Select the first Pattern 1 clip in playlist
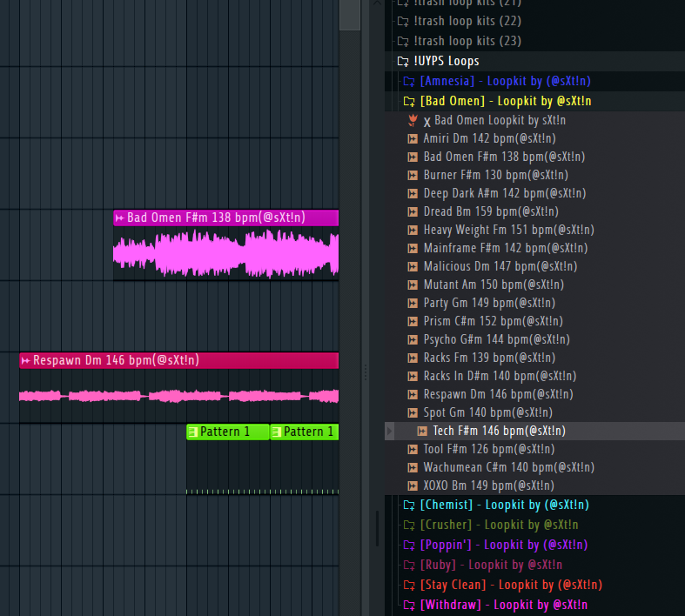The height and width of the screenshot is (616, 685). tap(228, 432)
